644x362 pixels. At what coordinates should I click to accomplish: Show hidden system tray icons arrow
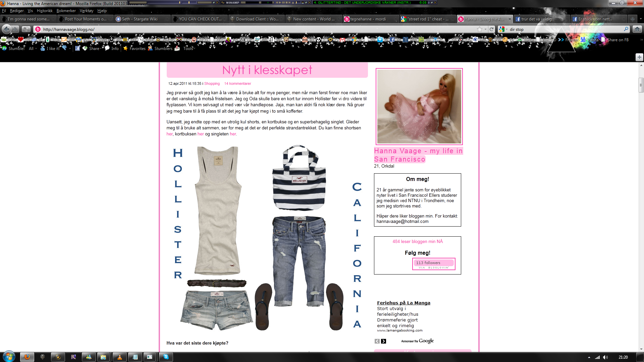589,357
